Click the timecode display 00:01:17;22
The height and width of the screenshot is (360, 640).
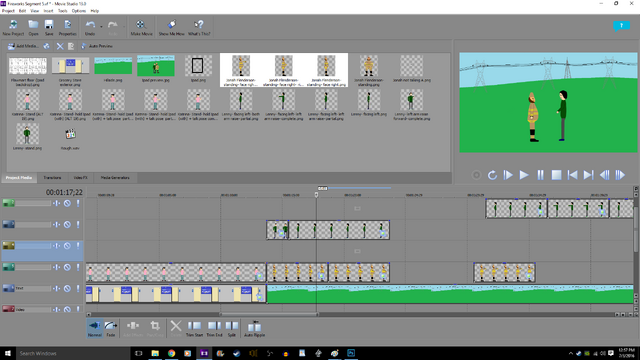pos(64,192)
